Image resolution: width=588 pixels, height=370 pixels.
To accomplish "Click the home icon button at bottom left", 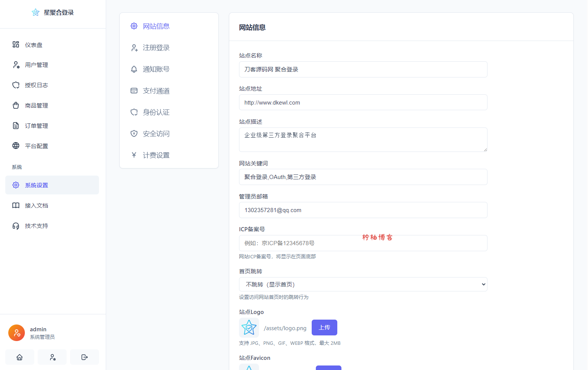I will (x=20, y=357).
